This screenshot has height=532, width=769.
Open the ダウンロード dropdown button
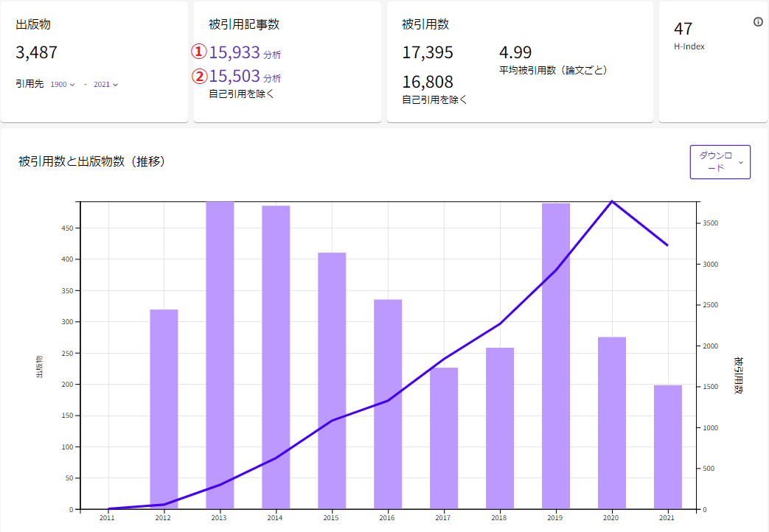coord(720,162)
